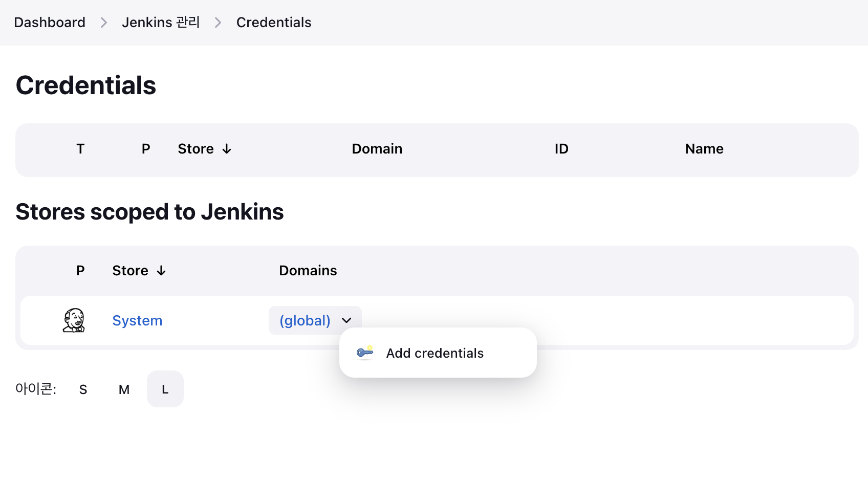The height and width of the screenshot is (481, 868).
Task: Choose Add credentials from the popup menu
Action: (x=438, y=353)
